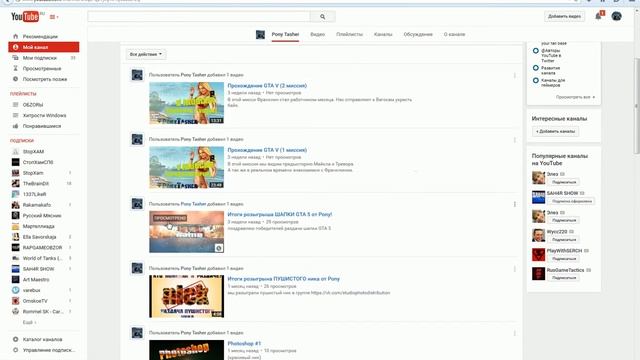The height and width of the screenshot is (360, 640).
Task: Click the YouTube logo
Action: coord(25,17)
